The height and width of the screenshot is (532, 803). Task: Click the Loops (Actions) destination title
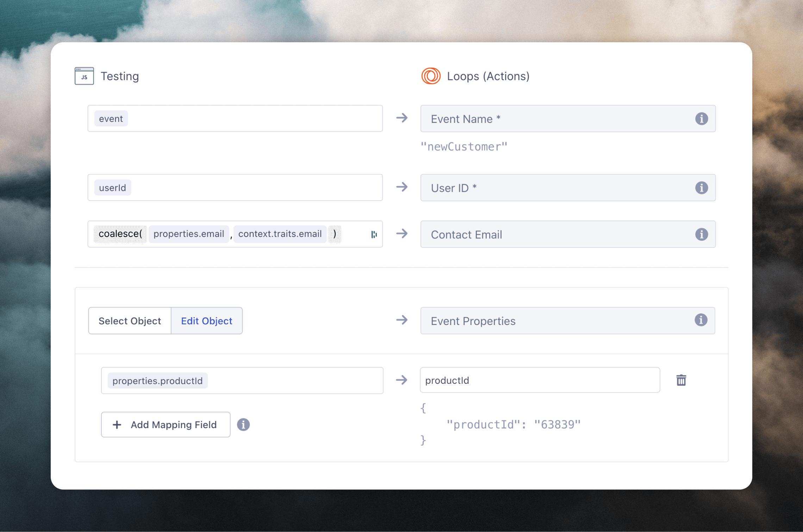coord(488,76)
